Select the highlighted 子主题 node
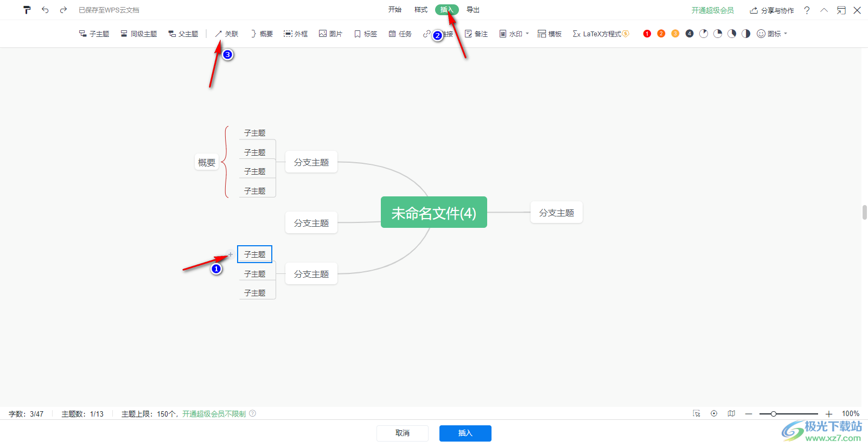This screenshot has height=447, width=868. click(x=254, y=254)
